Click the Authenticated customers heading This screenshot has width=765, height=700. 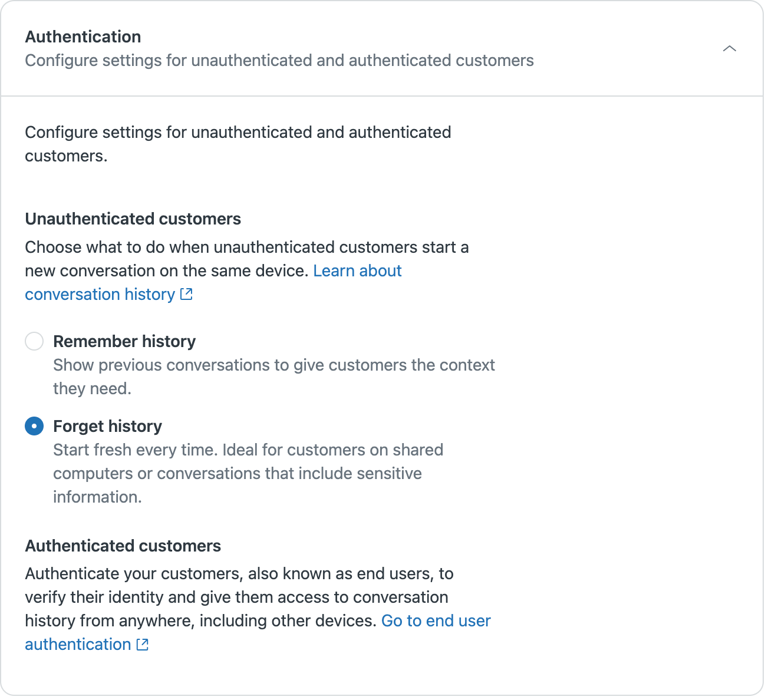click(123, 546)
